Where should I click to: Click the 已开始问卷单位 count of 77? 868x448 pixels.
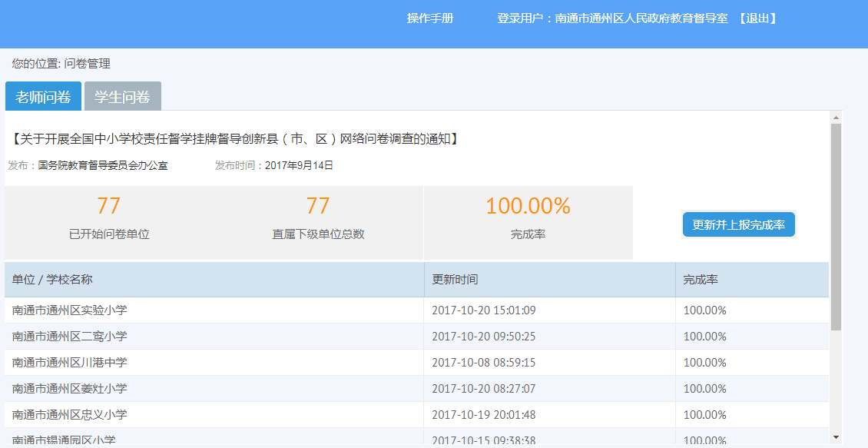point(108,206)
